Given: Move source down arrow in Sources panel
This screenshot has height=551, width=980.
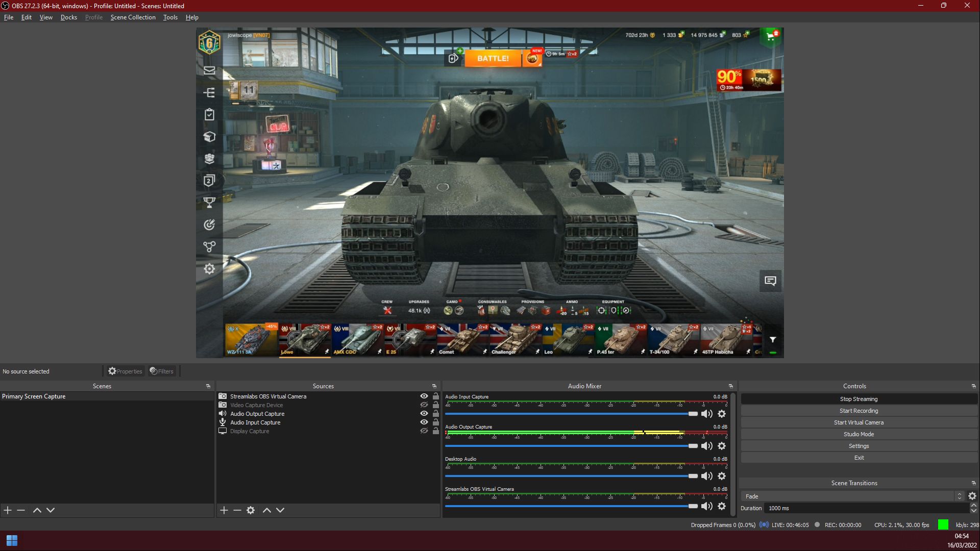Looking at the screenshot, I should (x=280, y=510).
